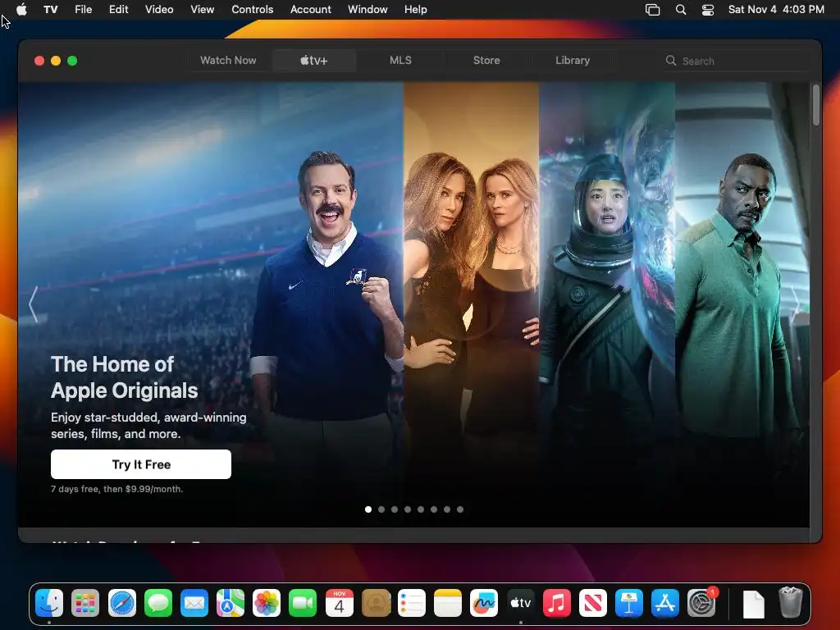This screenshot has height=630, width=840.
Task: Open Launchpad from the Dock
Action: 85,603
